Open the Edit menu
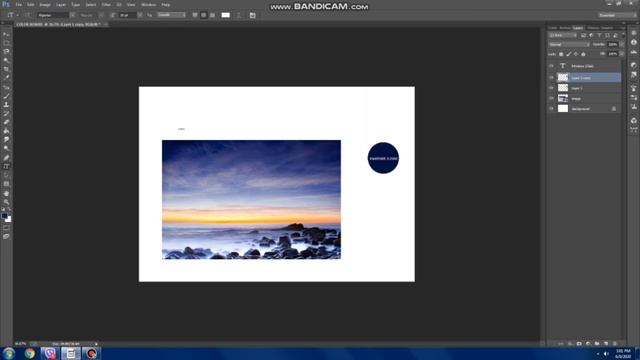The width and height of the screenshot is (640, 360). 31,4
